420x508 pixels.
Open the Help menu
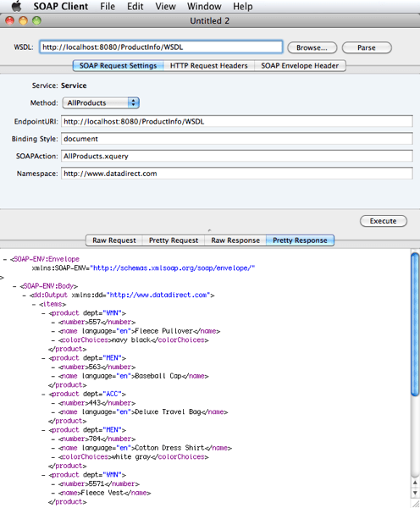[x=243, y=7]
